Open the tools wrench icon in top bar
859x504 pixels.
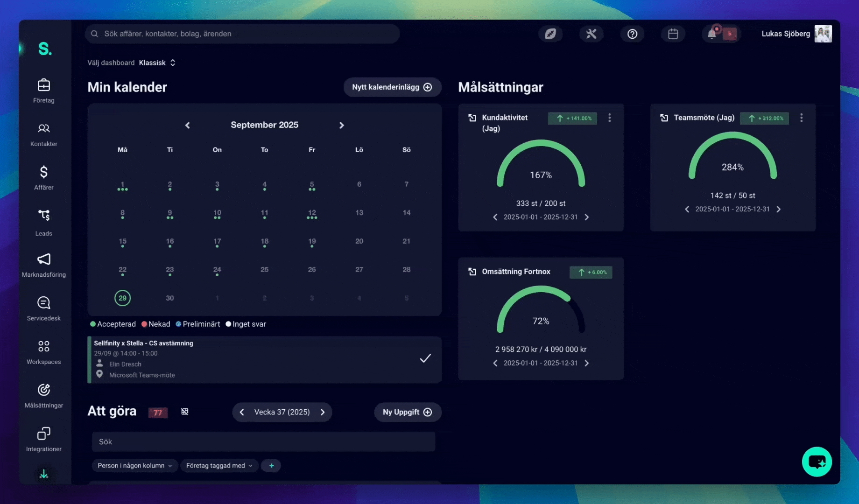tap(591, 34)
